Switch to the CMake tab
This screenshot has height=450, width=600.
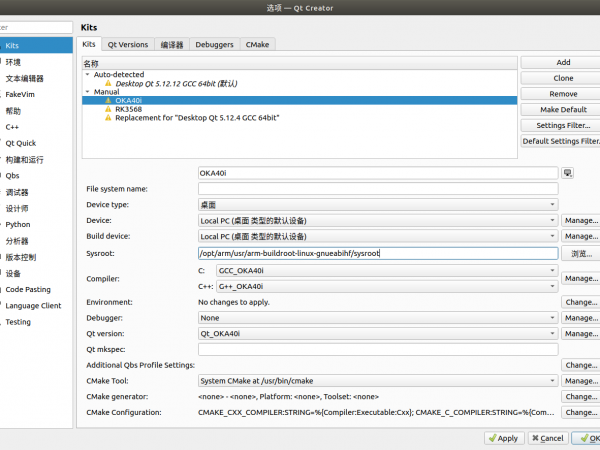pyautogui.click(x=257, y=45)
